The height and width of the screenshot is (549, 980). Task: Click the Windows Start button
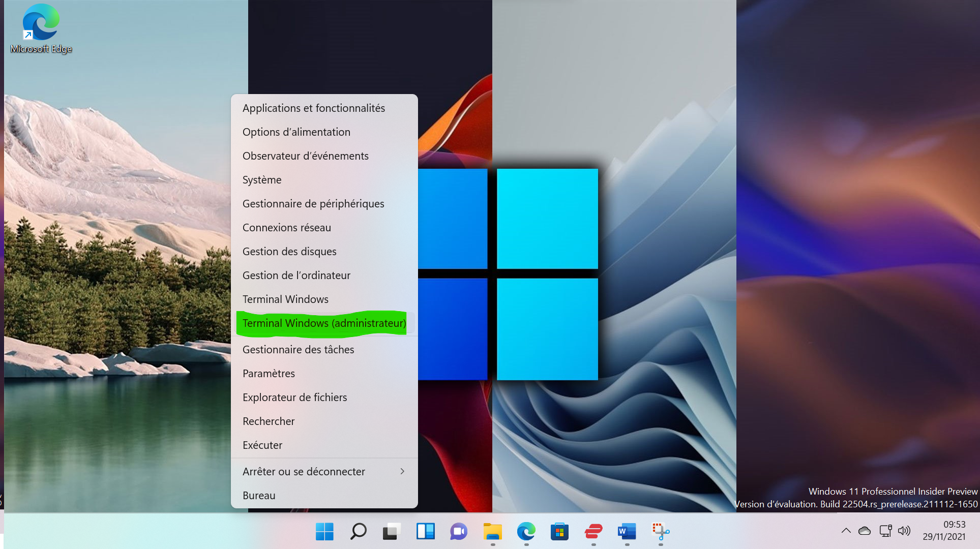(x=324, y=532)
